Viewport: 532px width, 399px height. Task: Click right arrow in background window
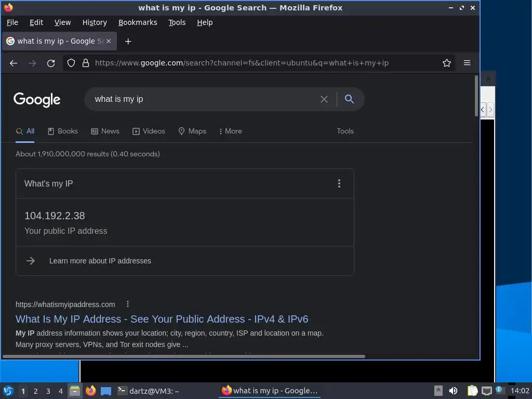point(490,110)
